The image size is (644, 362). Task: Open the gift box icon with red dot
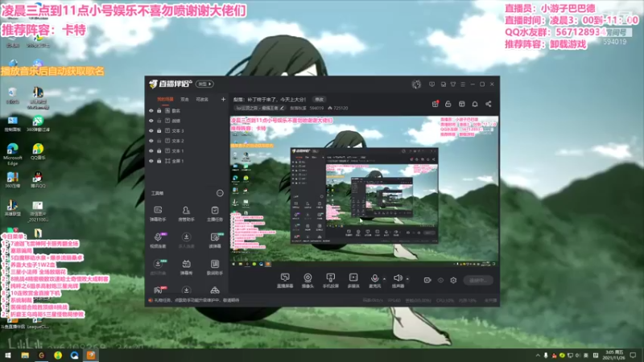436,104
